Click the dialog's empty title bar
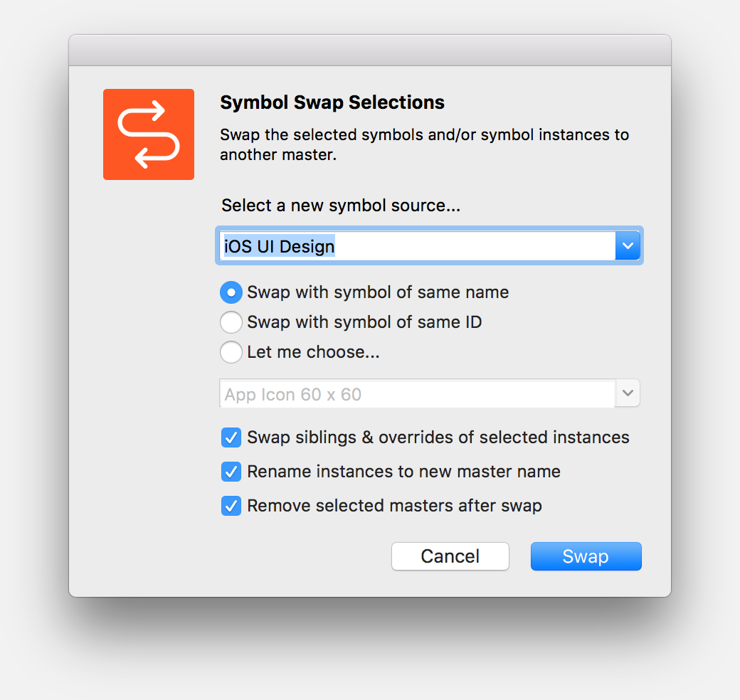This screenshot has height=700, width=740. (370, 51)
